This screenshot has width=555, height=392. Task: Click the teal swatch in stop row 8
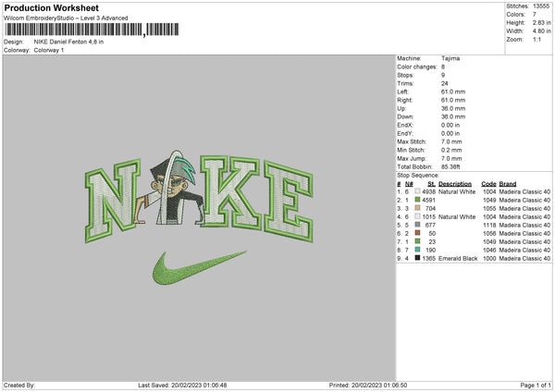coord(417,250)
